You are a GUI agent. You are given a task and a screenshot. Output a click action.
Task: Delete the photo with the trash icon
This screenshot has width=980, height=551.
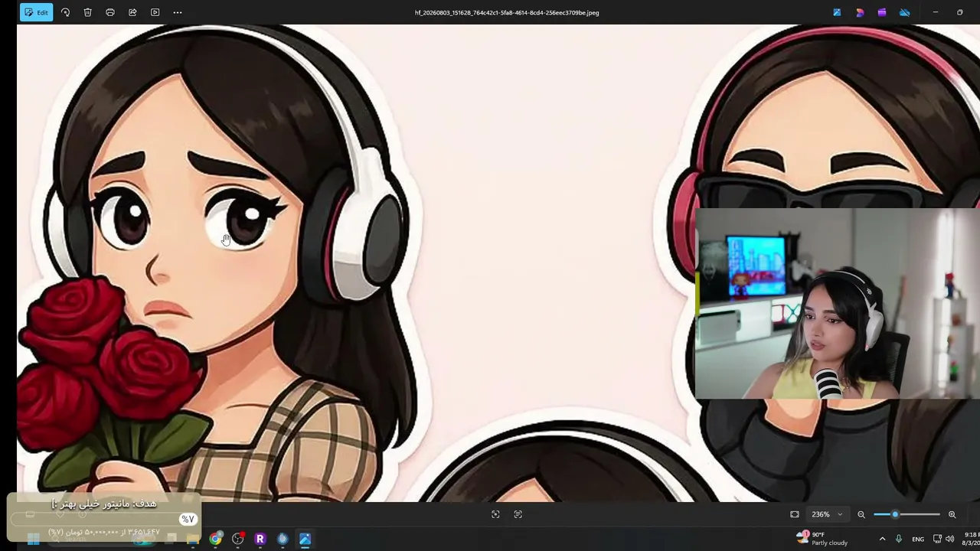click(88, 12)
